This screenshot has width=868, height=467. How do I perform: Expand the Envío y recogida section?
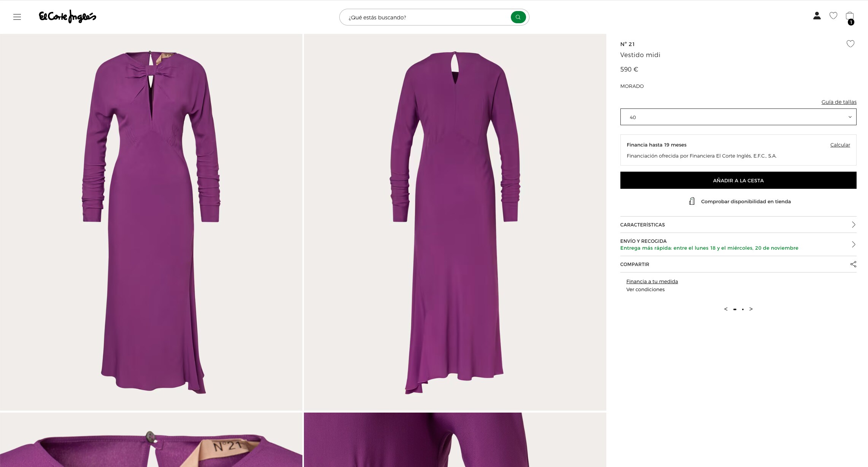[x=738, y=244]
